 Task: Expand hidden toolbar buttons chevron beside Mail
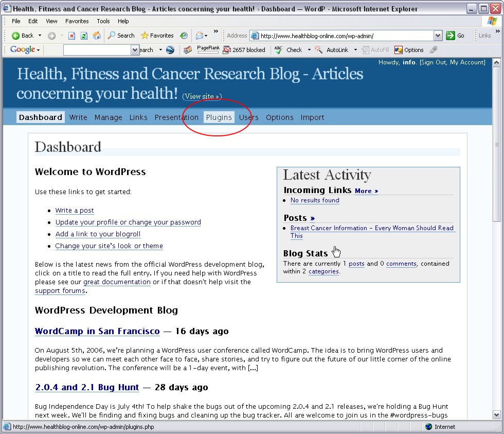216,31
